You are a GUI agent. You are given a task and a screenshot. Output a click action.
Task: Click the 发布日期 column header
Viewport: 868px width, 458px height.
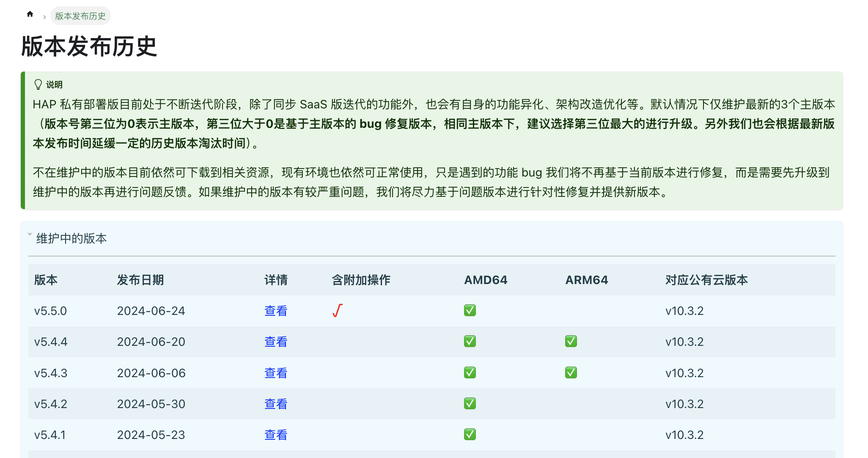[x=140, y=280]
